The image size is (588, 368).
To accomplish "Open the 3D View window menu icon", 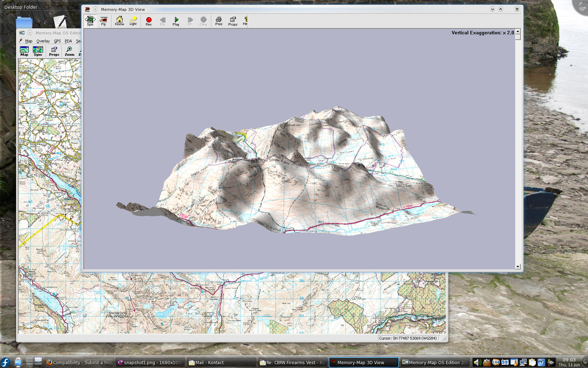I will [87, 9].
